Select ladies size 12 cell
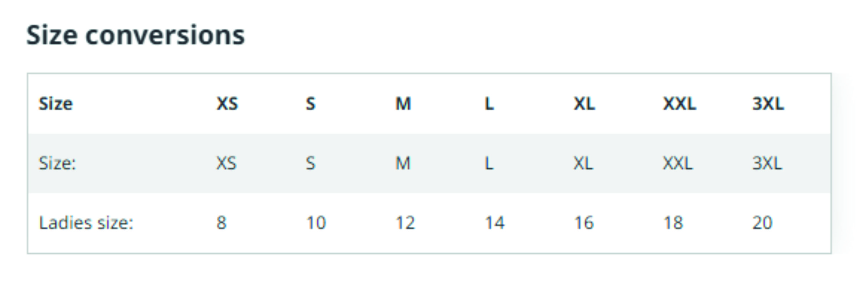 coord(405,223)
